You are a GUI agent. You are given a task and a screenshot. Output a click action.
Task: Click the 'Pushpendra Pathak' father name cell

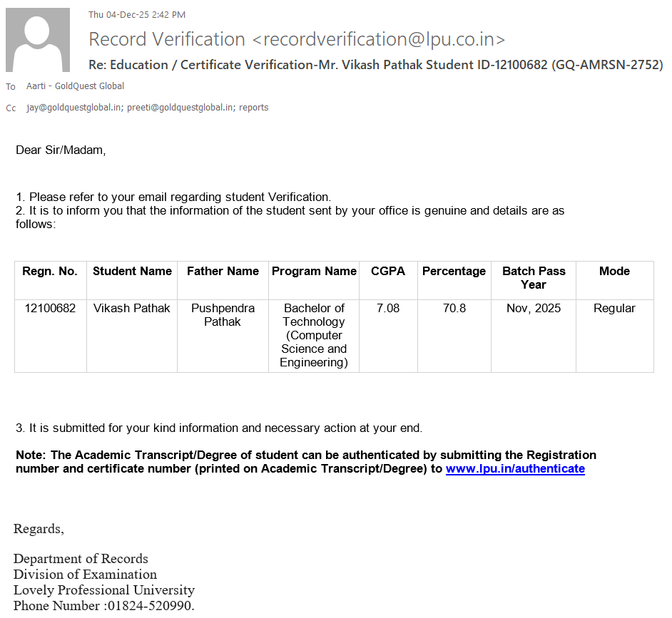[x=223, y=315]
